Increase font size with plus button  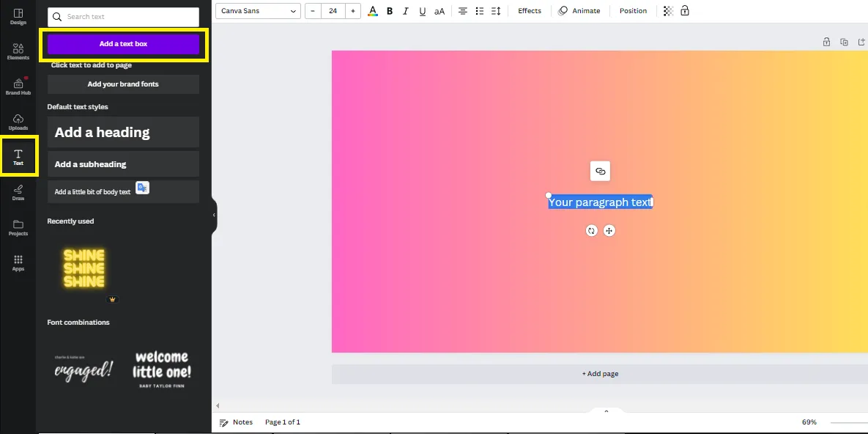[352, 10]
